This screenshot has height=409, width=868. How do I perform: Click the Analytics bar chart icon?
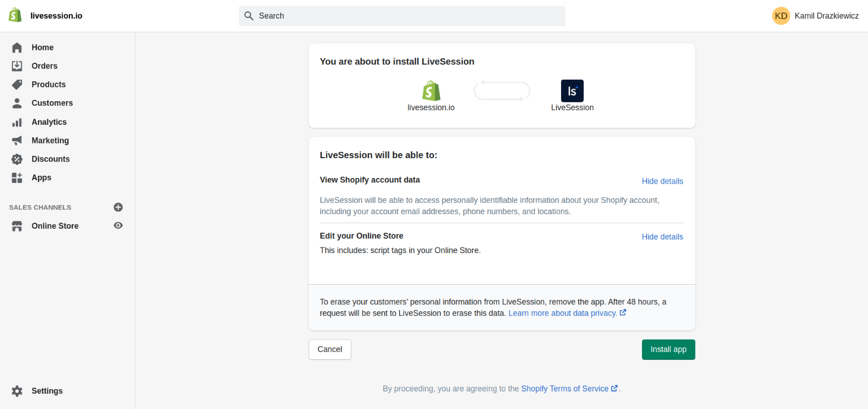(17, 122)
